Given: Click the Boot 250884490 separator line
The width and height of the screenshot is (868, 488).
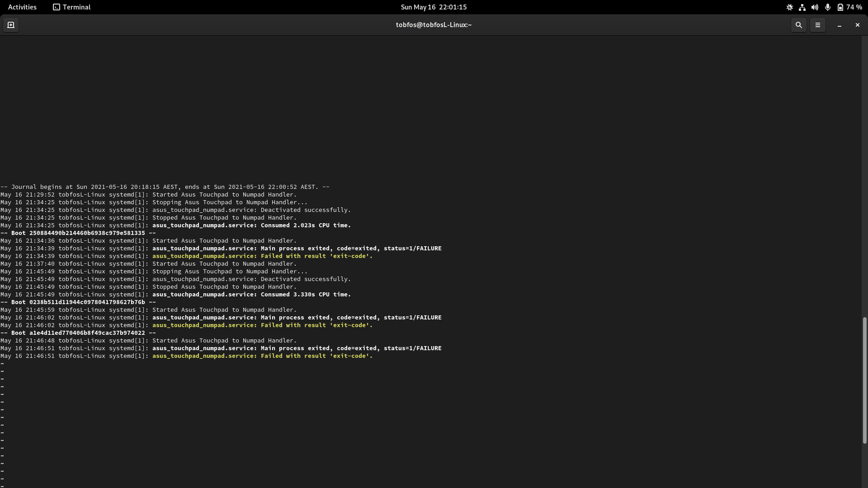Looking at the screenshot, I should [x=77, y=233].
